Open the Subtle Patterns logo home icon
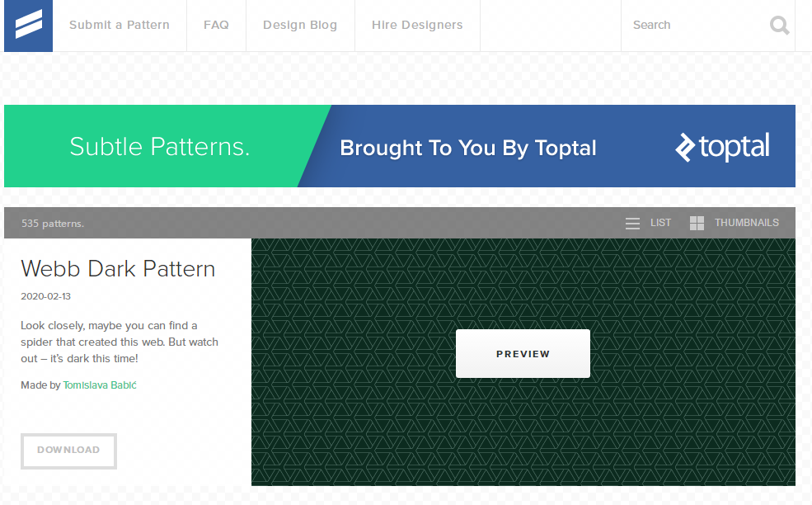 29,26
